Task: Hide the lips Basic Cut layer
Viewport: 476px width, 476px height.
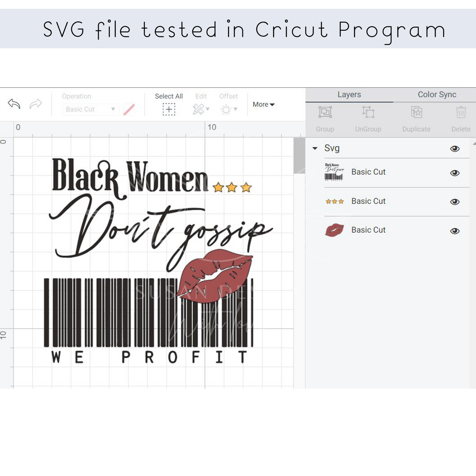Action: [455, 231]
